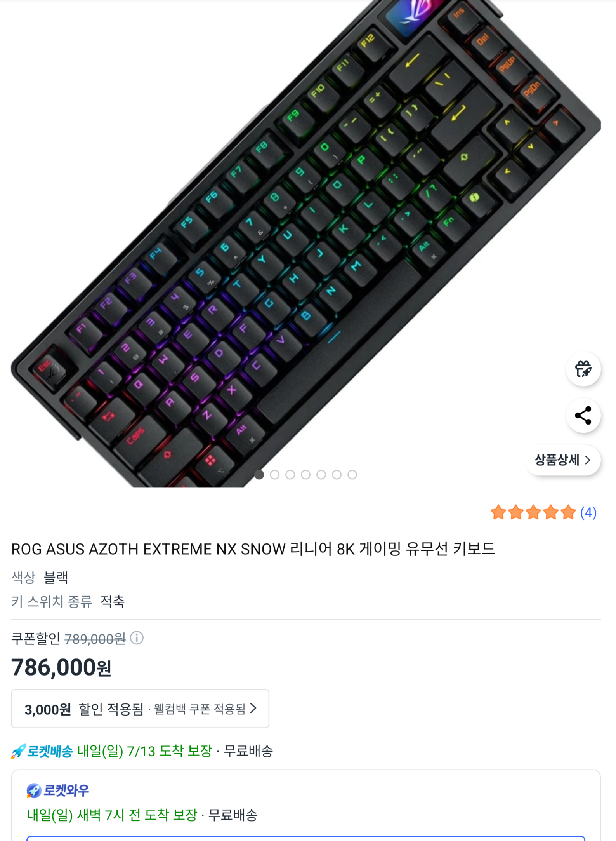
Task: Click the orange star rating icons
Action: (533, 512)
